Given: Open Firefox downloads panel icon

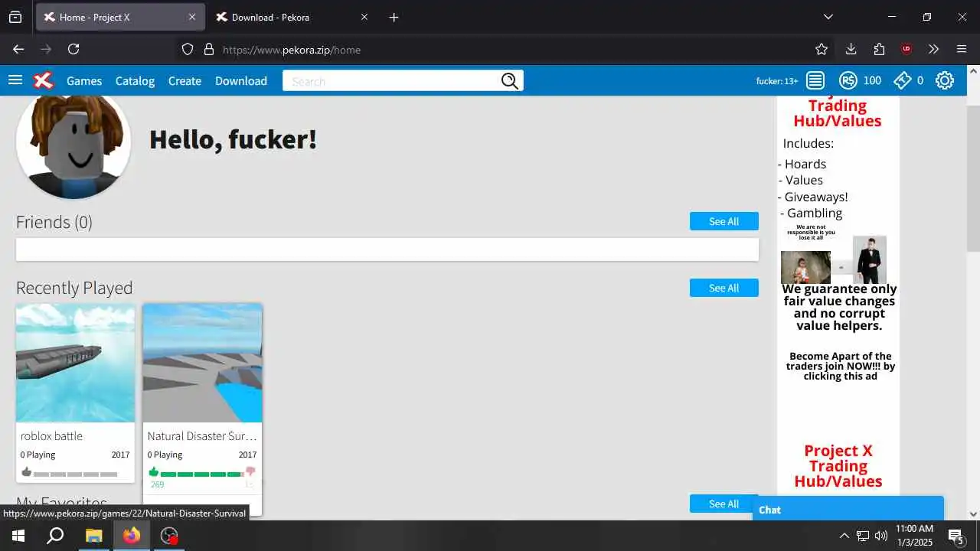Looking at the screenshot, I should pyautogui.click(x=851, y=49).
